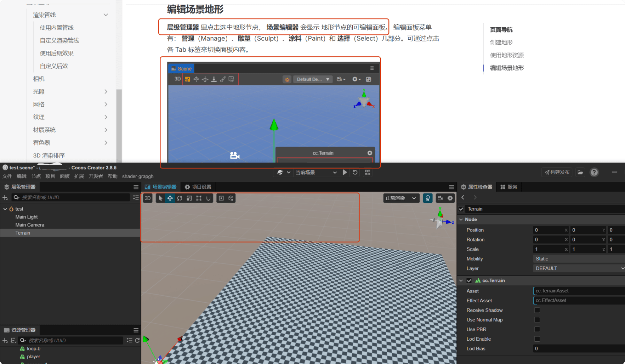Enable the Receive Shadow checkbox
The width and height of the screenshot is (625, 364).
tap(537, 310)
